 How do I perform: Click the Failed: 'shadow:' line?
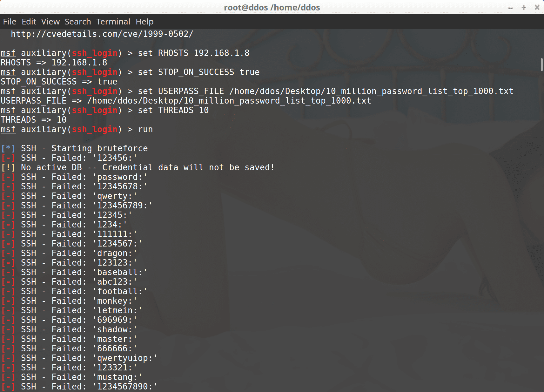click(x=69, y=329)
